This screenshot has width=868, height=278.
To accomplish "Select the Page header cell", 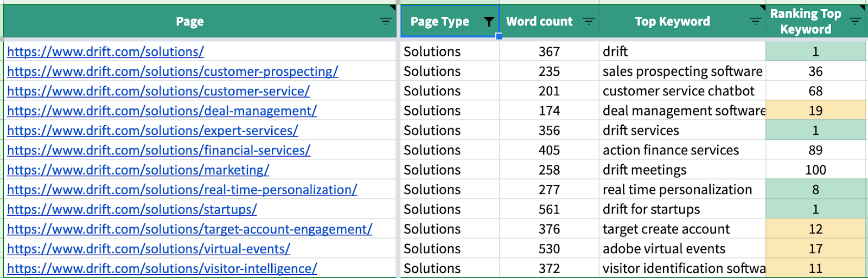I will click(x=200, y=22).
